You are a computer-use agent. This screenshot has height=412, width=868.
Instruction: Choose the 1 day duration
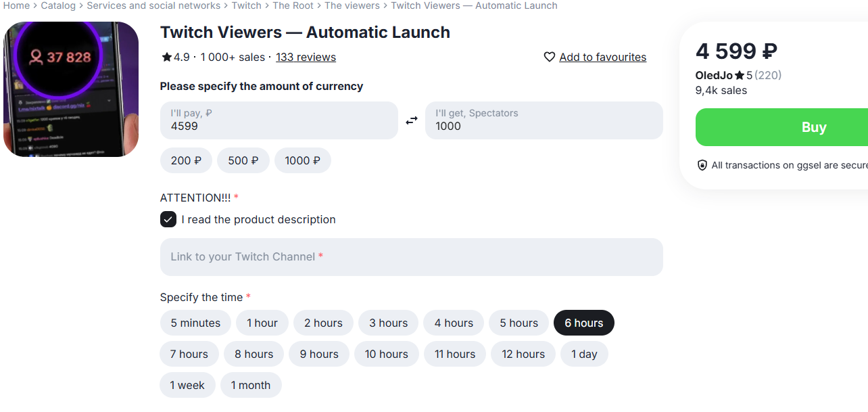pyautogui.click(x=584, y=354)
